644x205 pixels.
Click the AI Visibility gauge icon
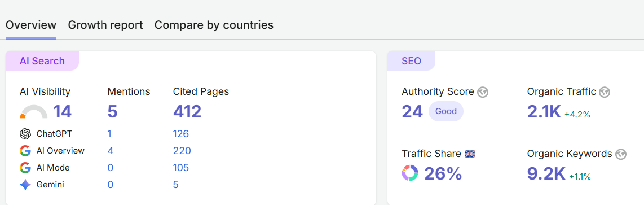34,112
